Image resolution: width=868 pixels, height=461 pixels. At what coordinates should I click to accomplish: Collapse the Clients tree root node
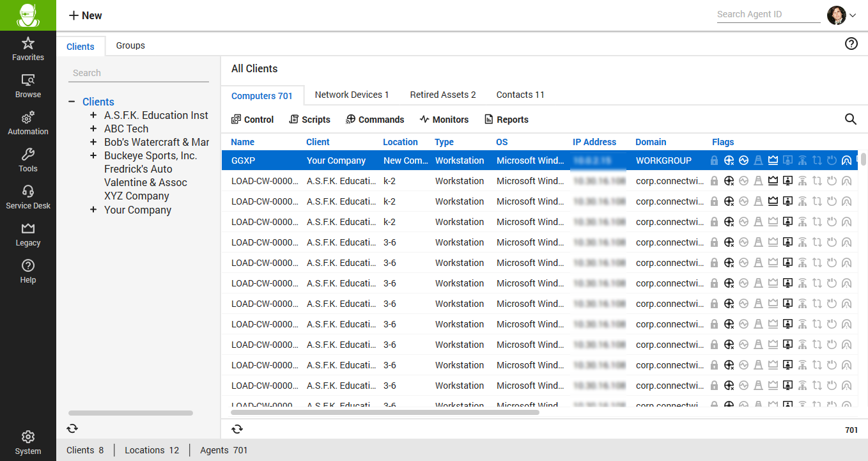(71, 102)
